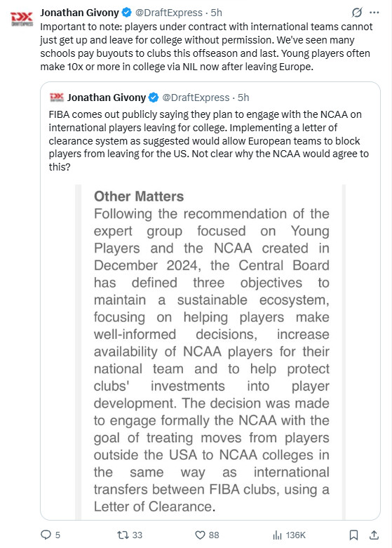
Task: Repost this tweet via retweet icon
Action: point(123,535)
